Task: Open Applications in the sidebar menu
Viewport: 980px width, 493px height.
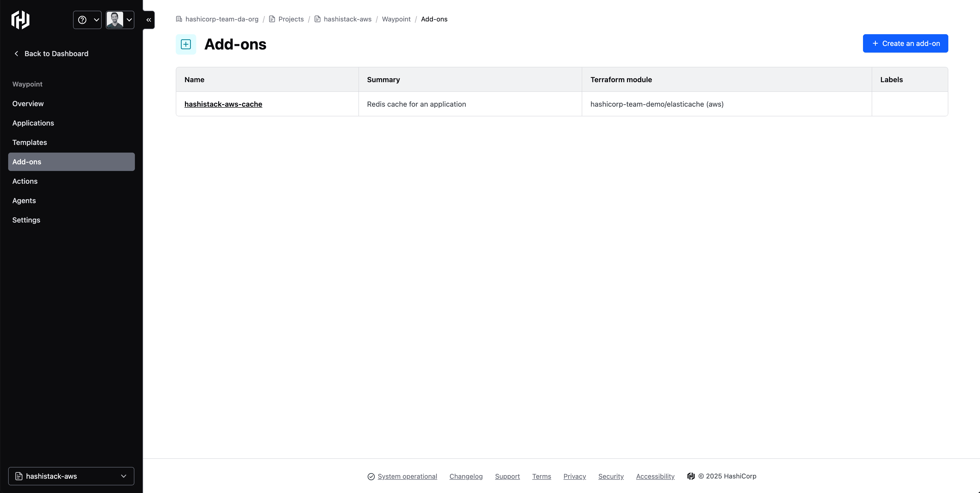Action: pos(33,123)
